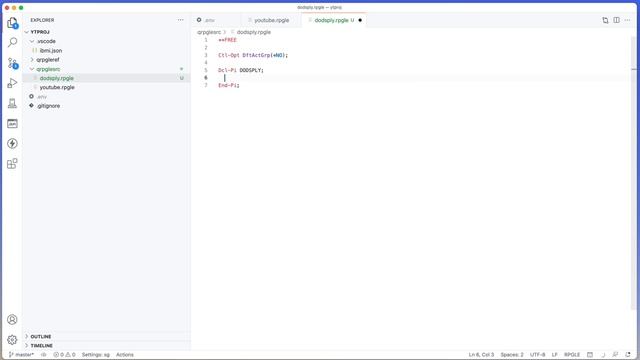Click Settings: sg status item

tap(96, 355)
